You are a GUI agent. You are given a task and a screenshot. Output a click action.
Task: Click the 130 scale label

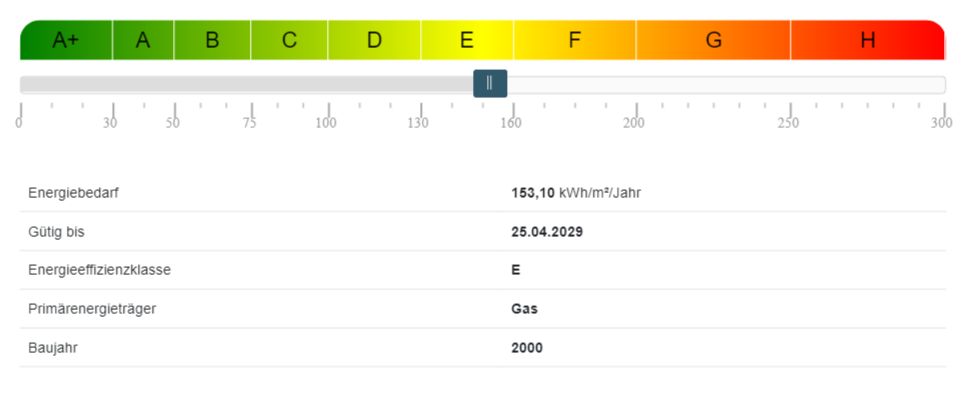418,123
